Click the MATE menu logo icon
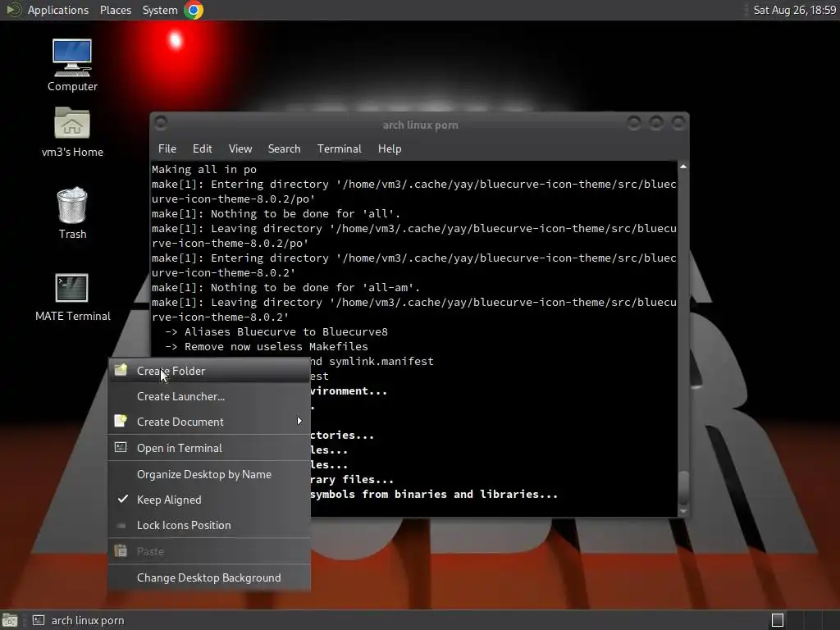 tap(13, 10)
